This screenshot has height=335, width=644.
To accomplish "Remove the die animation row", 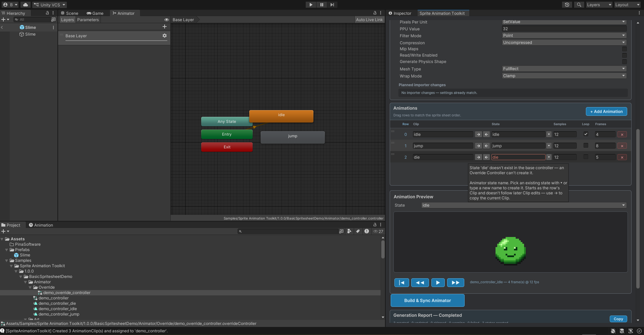I will tap(622, 157).
